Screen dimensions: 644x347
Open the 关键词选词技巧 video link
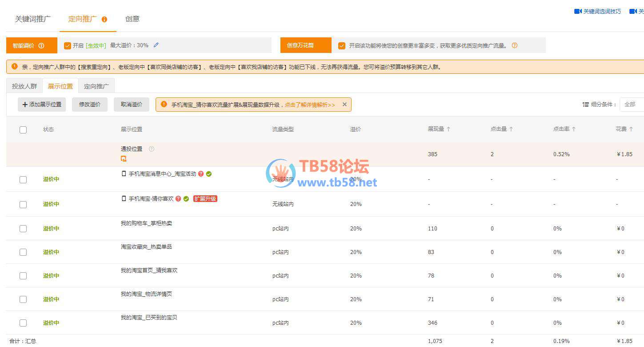[x=602, y=11]
